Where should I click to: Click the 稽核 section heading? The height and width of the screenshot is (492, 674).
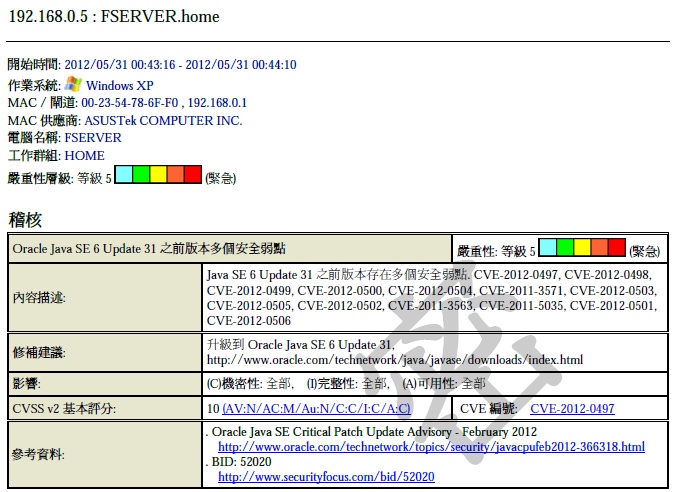click(x=25, y=220)
